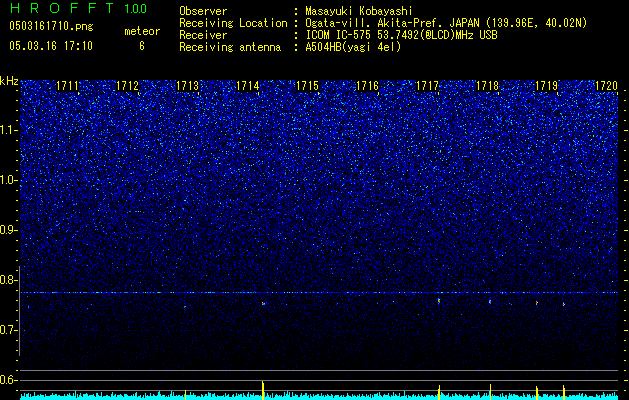Click the 1720 time axis label

(607, 85)
